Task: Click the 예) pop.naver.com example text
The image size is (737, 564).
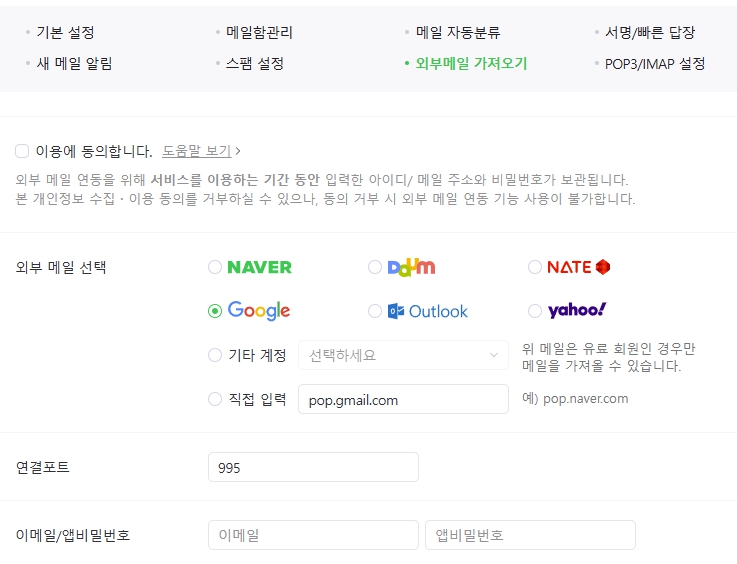Action: 575,399
